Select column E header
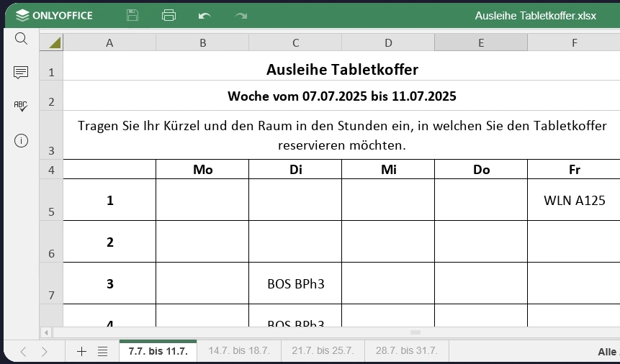This screenshot has width=620, height=364. point(481,43)
